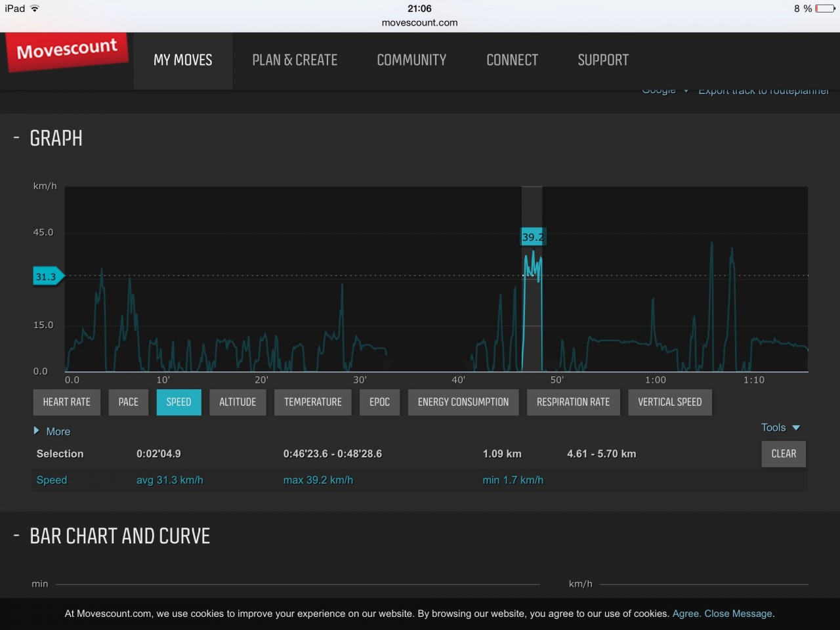Go to Plan & Create menu
The image size is (840, 630).
[x=295, y=60]
